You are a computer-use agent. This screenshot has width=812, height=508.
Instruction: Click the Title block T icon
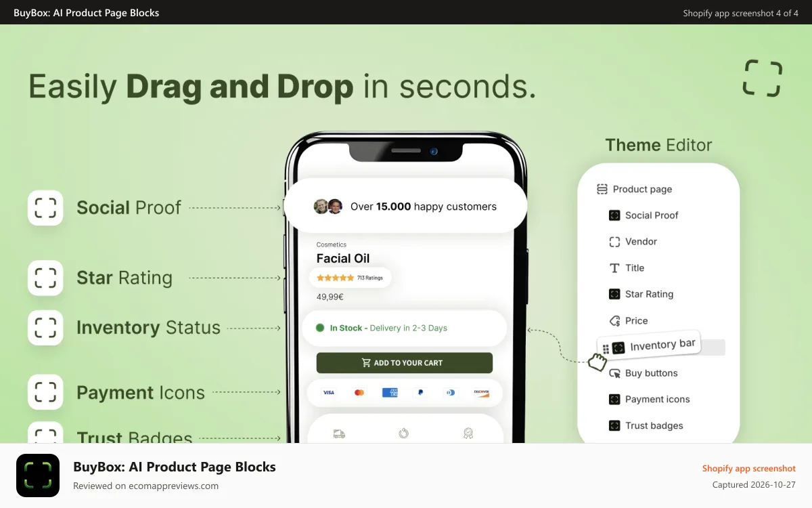click(x=614, y=268)
